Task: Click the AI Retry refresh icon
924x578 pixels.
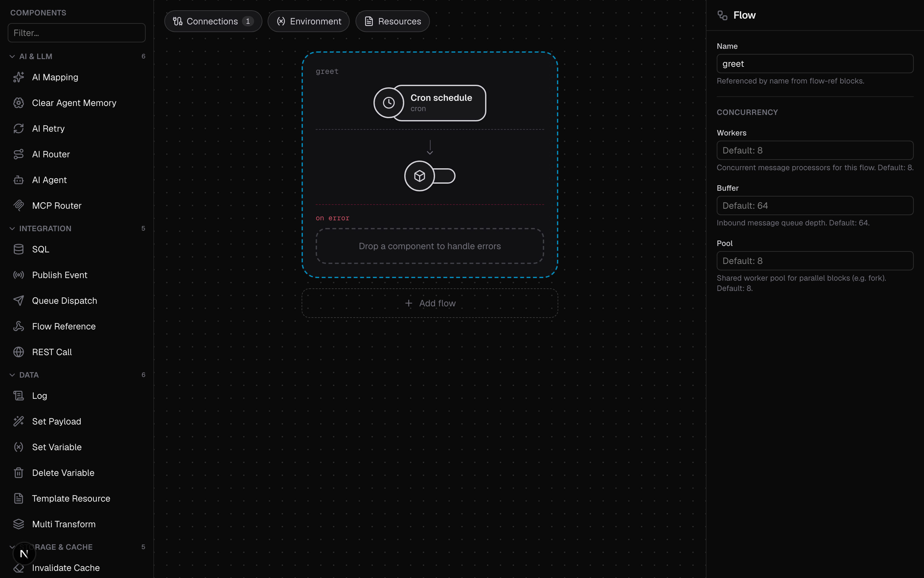Action: pos(18,128)
